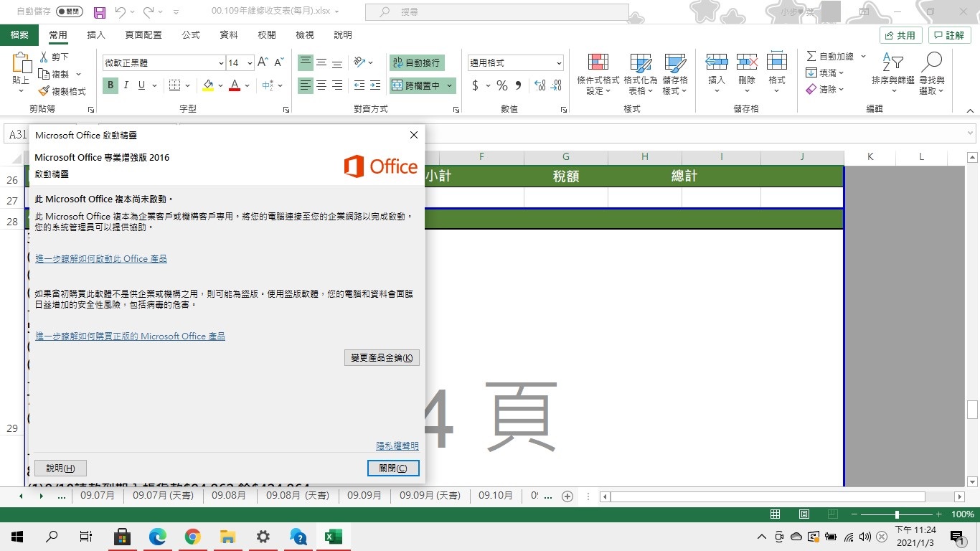
Task: Open the font name dropdown (微軟正黑體)
Action: (x=221, y=63)
